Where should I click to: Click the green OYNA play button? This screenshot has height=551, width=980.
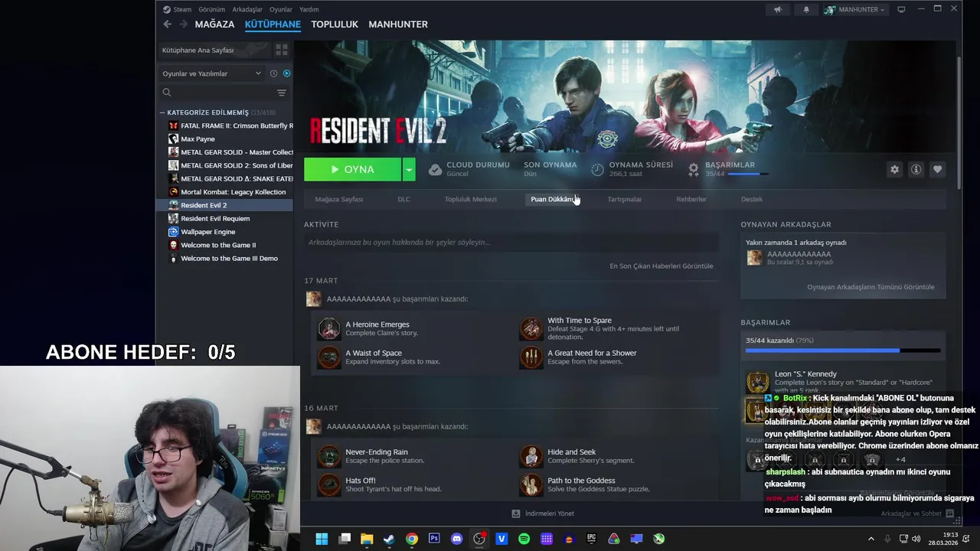click(352, 169)
